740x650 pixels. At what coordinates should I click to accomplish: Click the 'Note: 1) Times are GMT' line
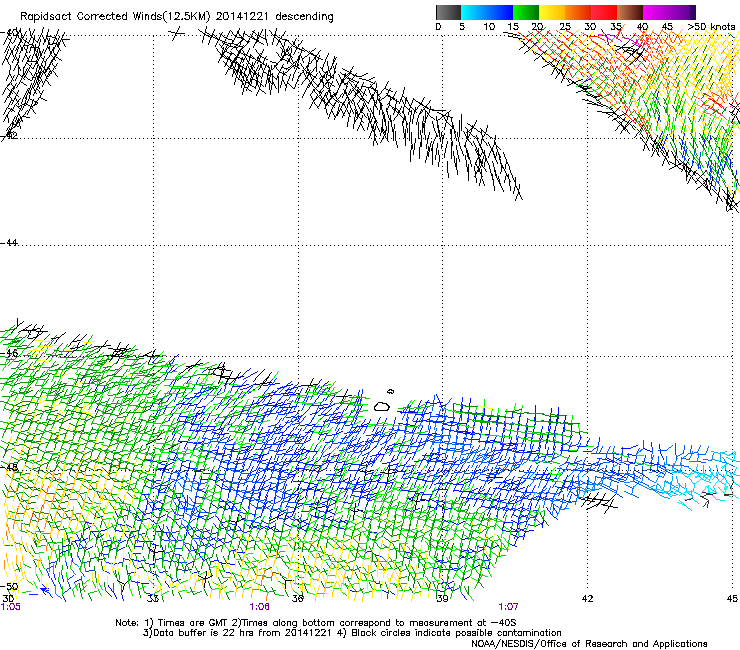pos(316,623)
